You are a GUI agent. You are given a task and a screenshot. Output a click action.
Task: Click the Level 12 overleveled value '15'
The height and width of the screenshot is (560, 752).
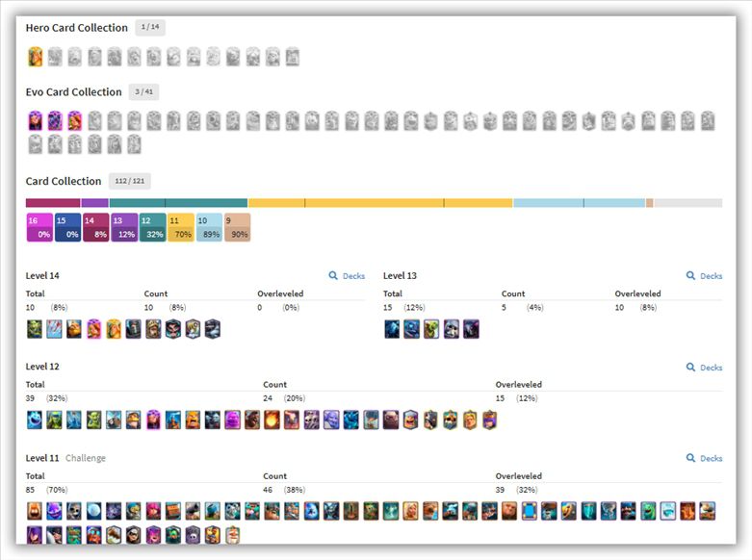point(500,398)
